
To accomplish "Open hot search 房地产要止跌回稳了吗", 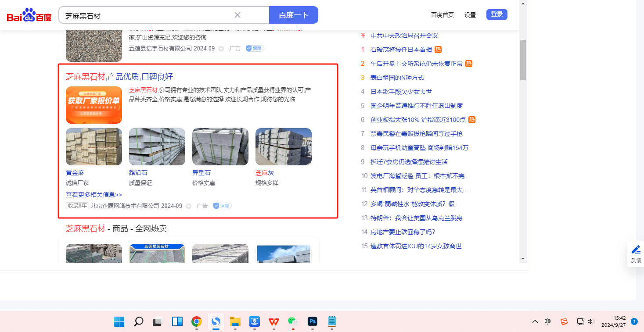I will click(x=403, y=232).
